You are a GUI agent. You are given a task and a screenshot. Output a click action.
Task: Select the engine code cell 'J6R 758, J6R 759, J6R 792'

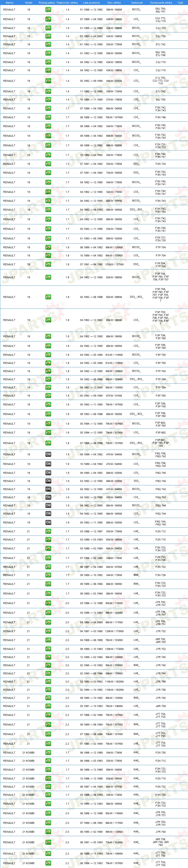pos(161,842)
